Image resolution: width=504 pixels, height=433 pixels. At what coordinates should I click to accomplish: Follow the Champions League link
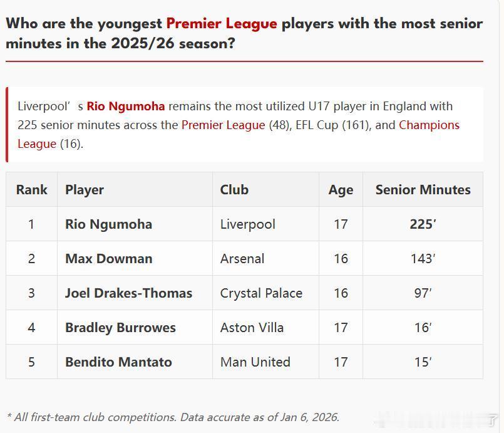point(429,125)
